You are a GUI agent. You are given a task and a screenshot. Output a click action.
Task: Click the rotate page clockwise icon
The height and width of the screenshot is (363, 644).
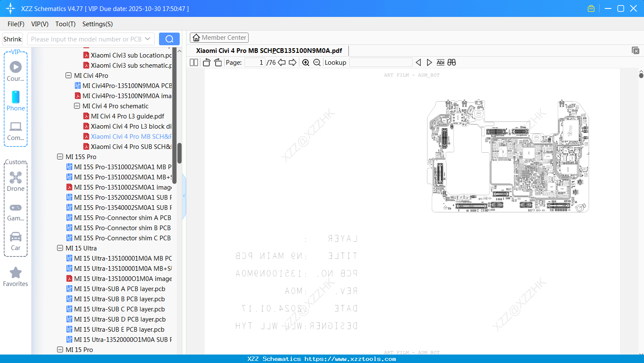pyautogui.click(x=217, y=62)
